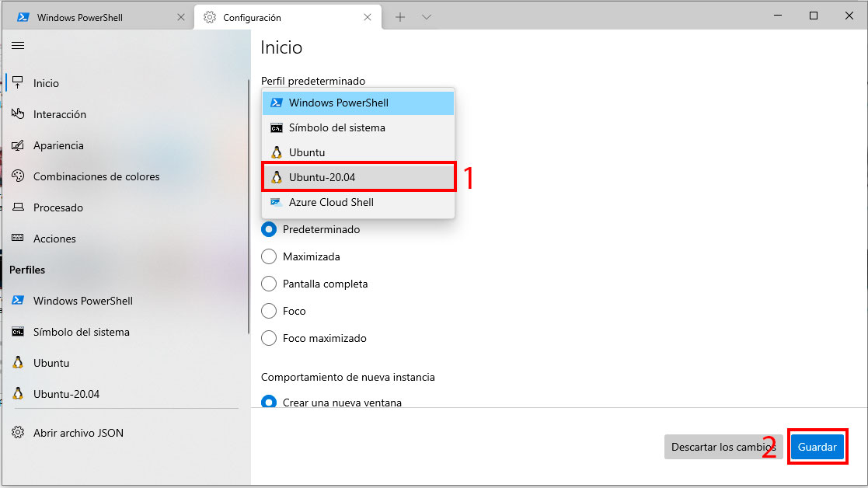Screen dimensions: 868x488
Task: Open the Ubuntu profile settings
Action: 126,362
